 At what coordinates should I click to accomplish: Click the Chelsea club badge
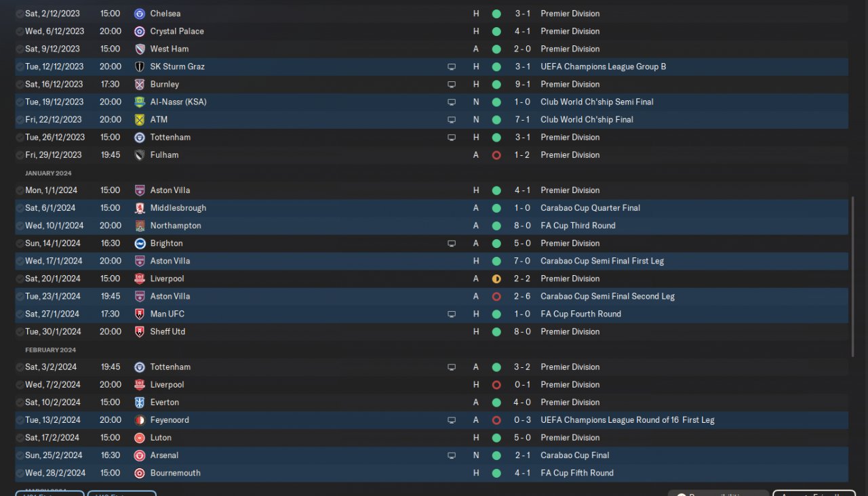pos(140,14)
